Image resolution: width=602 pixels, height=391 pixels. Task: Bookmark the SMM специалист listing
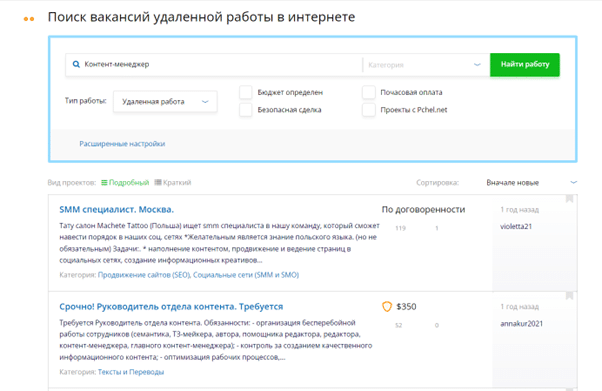569,199
